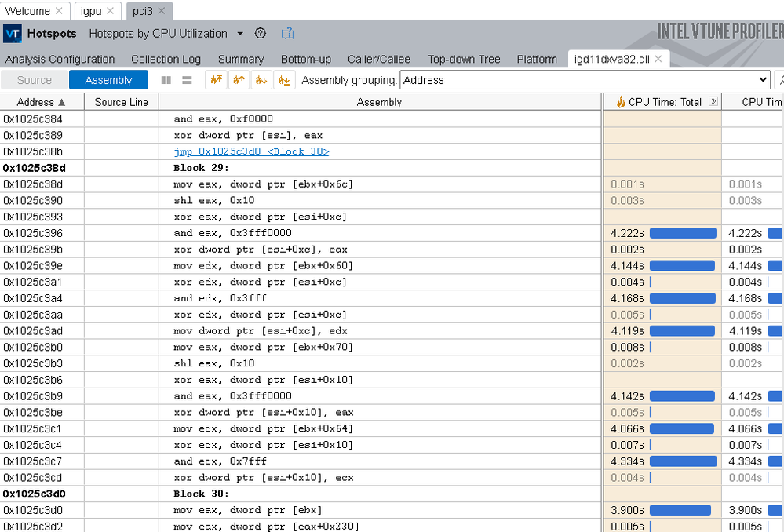Open the Assembly grouping Address dropdown
The image size is (784, 532).
(x=585, y=80)
